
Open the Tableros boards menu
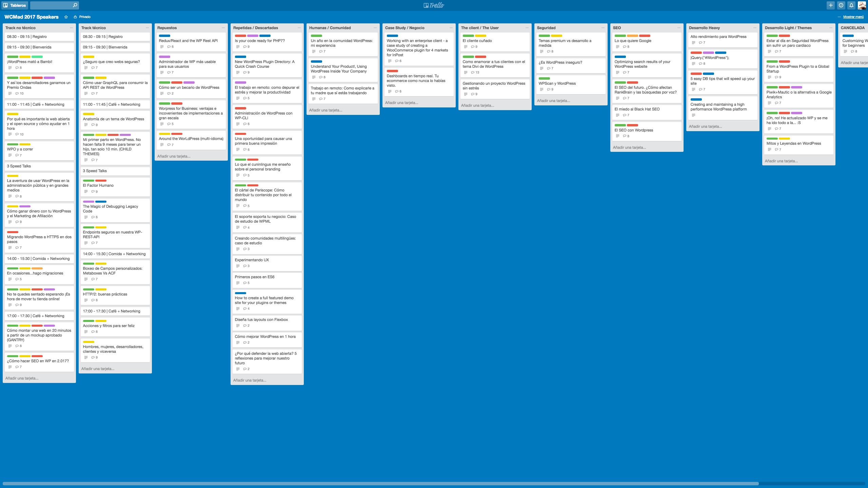(x=15, y=5)
